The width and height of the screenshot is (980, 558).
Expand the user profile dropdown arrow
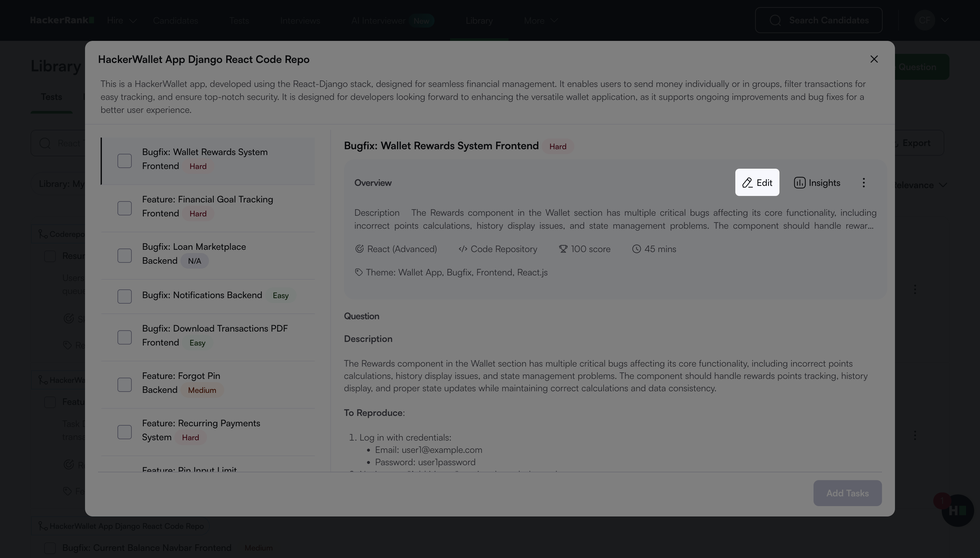945,20
